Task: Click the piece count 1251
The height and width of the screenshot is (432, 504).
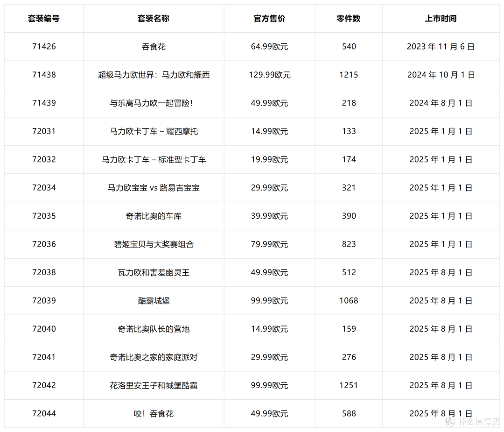Action: click(349, 386)
